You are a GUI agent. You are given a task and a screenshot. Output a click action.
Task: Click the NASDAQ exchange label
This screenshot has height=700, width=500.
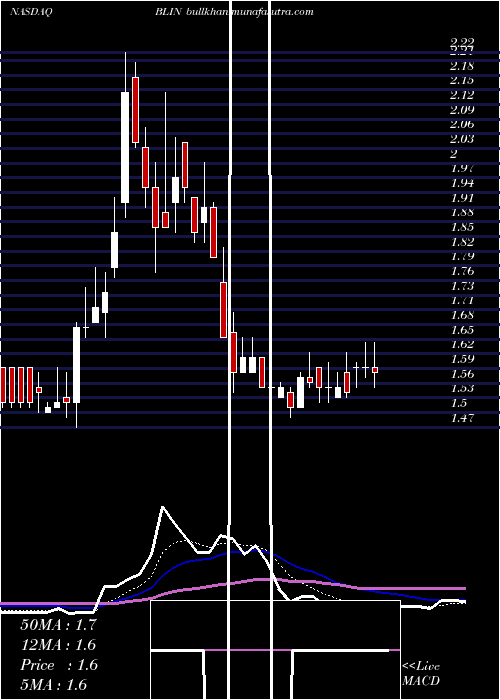pos(31,12)
